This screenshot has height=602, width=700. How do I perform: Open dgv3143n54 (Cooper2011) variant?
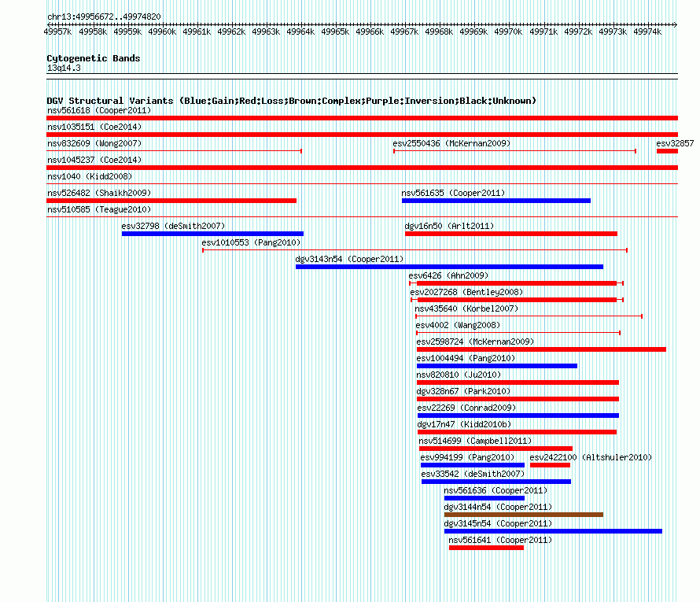(349, 259)
